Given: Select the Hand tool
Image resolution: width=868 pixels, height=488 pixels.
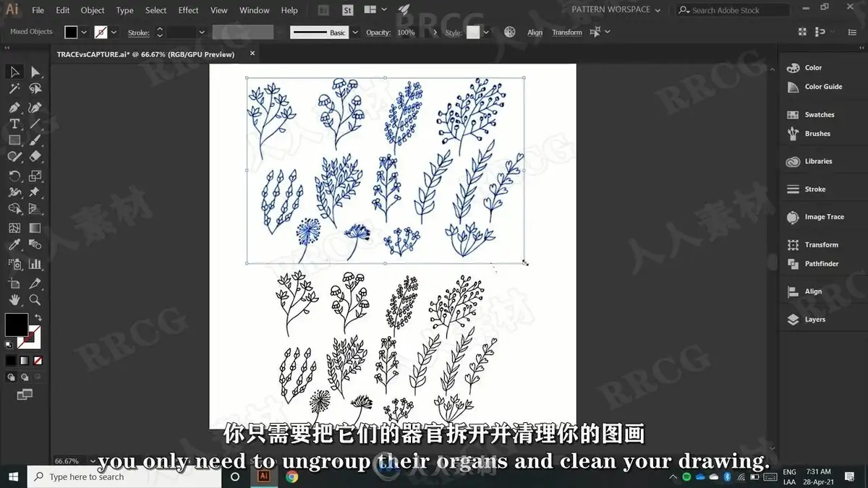Looking at the screenshot, I should pyautogui.click(x=14, y=299).
